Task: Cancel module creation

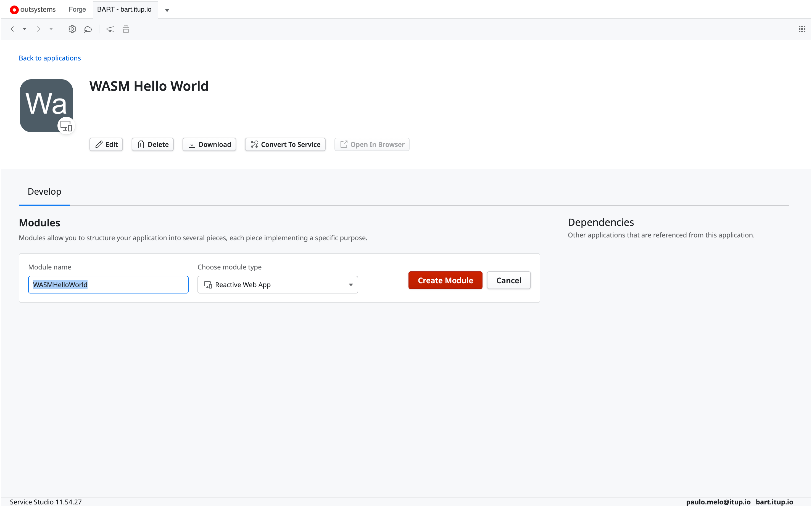Action: tap(508, 280)
